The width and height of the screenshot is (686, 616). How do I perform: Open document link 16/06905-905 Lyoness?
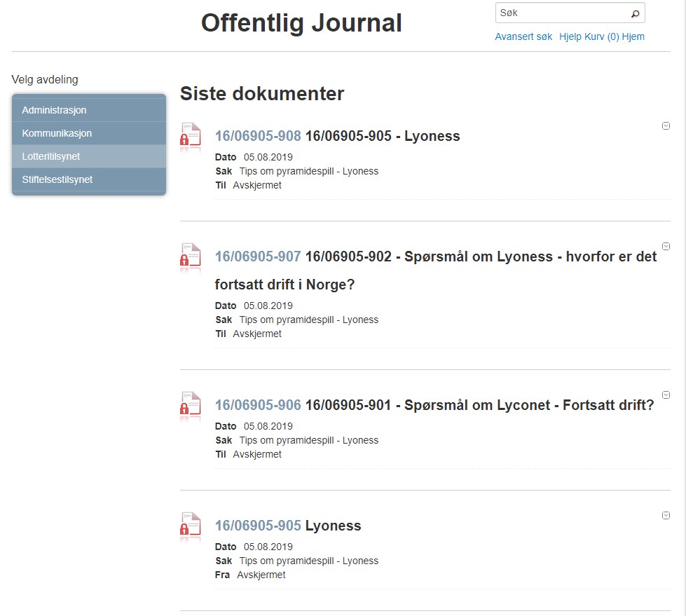(258, 526)
